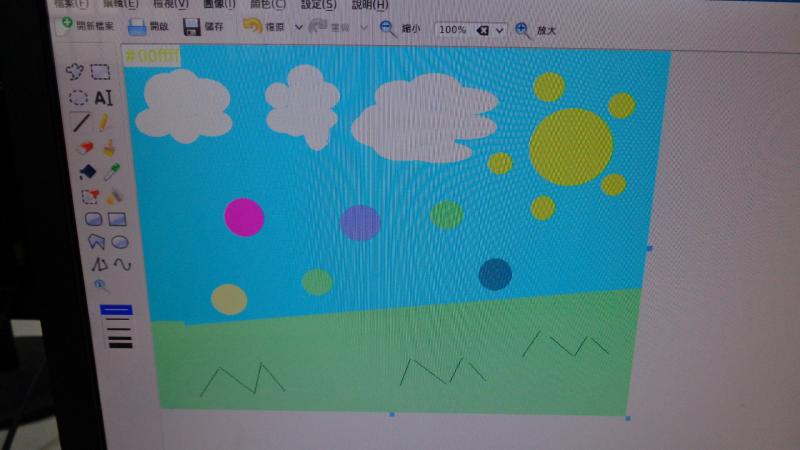Viewport: 800px width, 450px height.
Task: Select the elliptical selection tool
Action: point(78,97)
